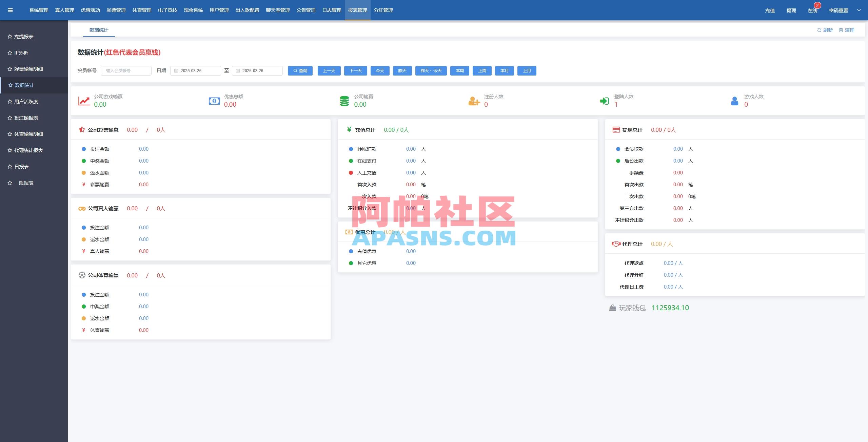
Task: Click the 昨天 ~ 今天 button
Action: tap(431, 71)
